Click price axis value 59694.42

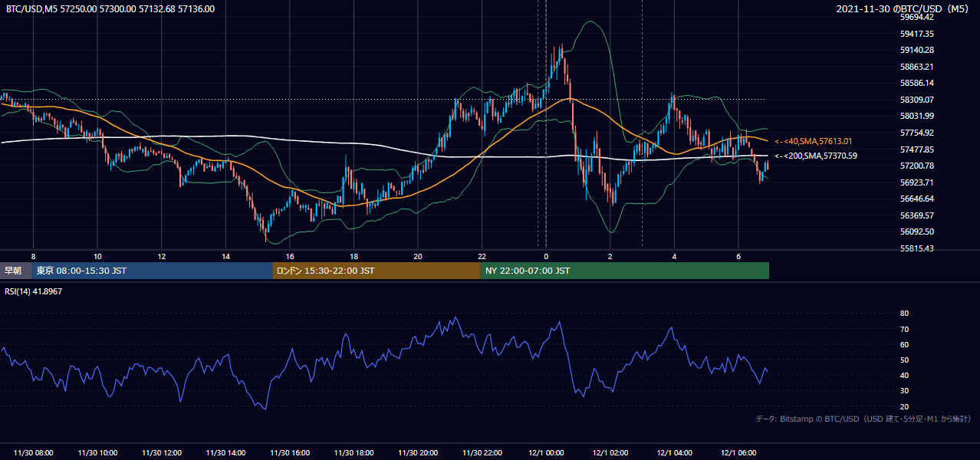coord(916,17)
